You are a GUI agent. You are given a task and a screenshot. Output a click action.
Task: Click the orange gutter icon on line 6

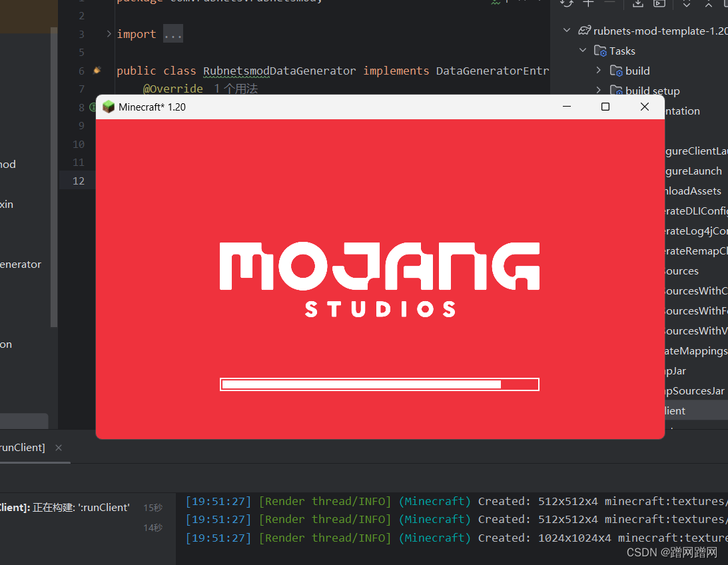97,70
